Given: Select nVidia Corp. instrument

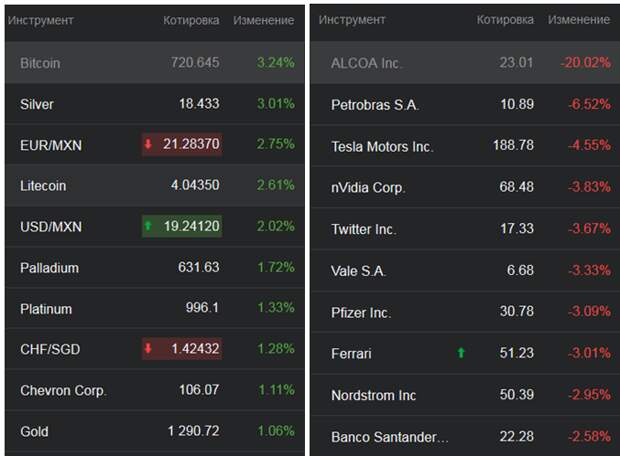Looking at the screenshot, I should pos(368,187).
